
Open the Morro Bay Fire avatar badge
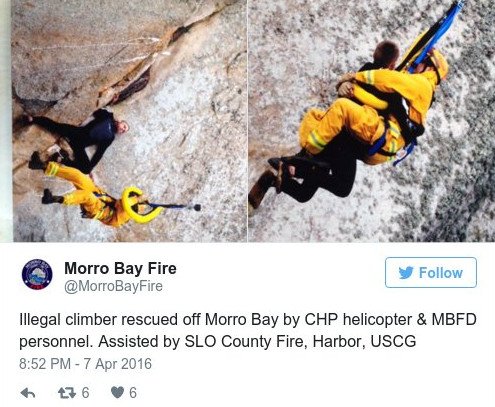point(37,274)
